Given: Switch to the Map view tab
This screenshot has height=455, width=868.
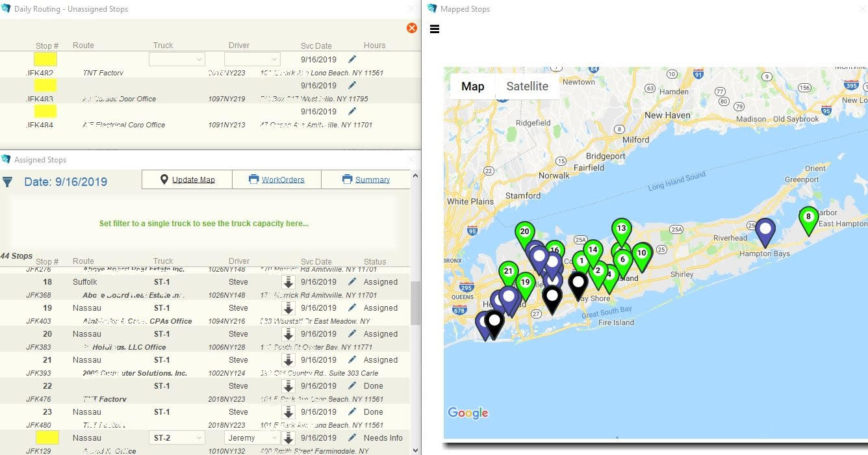Looking at the screenshot, I should coord(473,86).
